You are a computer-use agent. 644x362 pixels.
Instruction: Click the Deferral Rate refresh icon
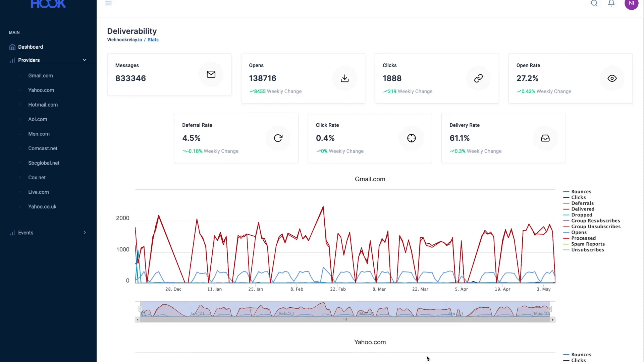(x=278, y=138)
